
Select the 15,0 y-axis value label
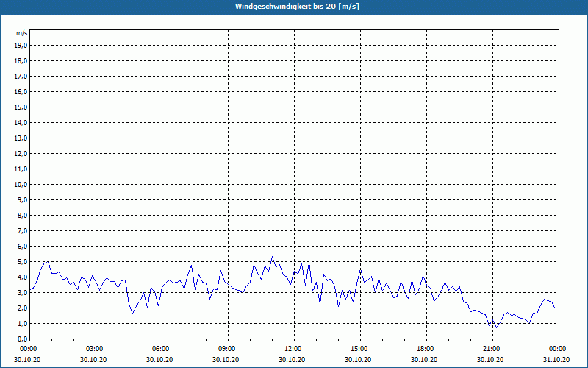21,107
